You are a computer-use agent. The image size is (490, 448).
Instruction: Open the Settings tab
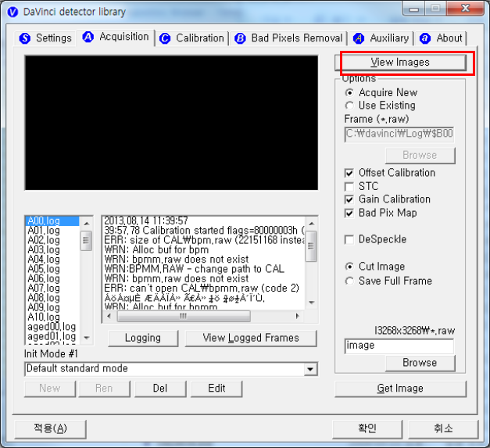point(45,38)
